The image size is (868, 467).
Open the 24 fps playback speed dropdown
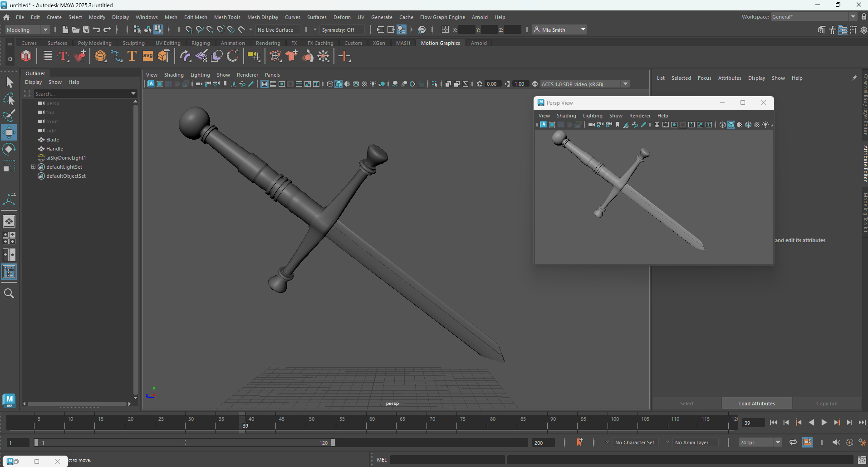[x=778, y=442]
